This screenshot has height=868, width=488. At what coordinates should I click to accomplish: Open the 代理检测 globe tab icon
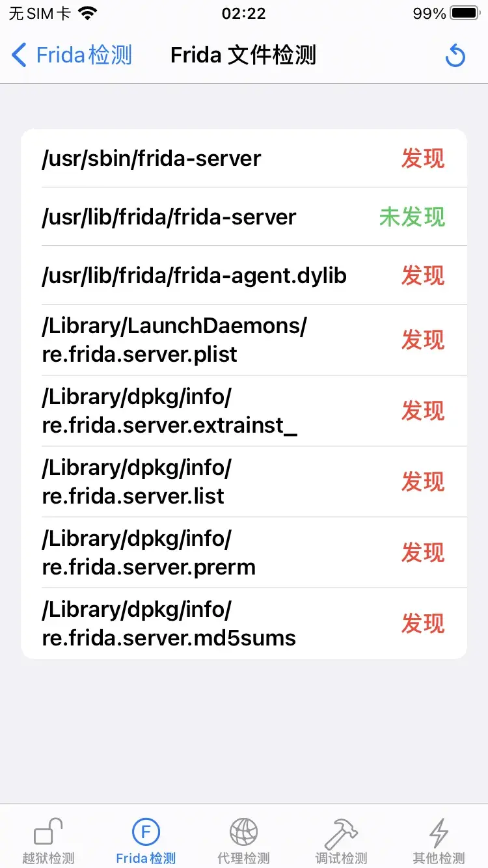click(243, 832)
